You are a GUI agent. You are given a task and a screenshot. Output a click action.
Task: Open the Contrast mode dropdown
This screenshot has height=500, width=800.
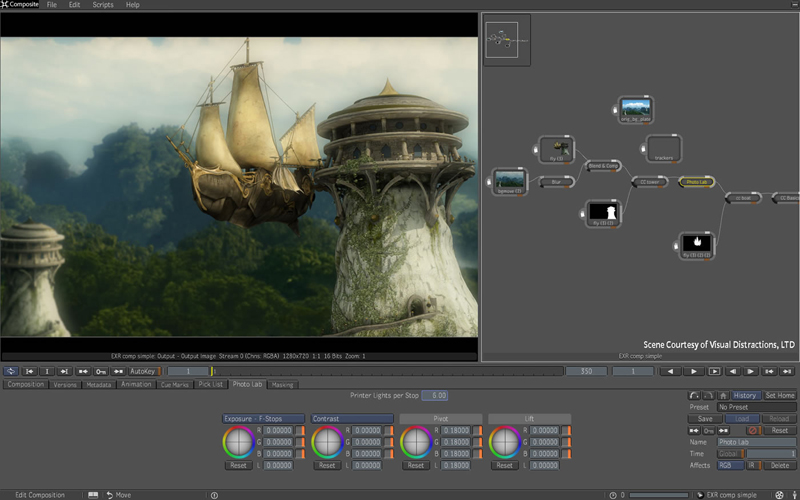coord(351,418)
